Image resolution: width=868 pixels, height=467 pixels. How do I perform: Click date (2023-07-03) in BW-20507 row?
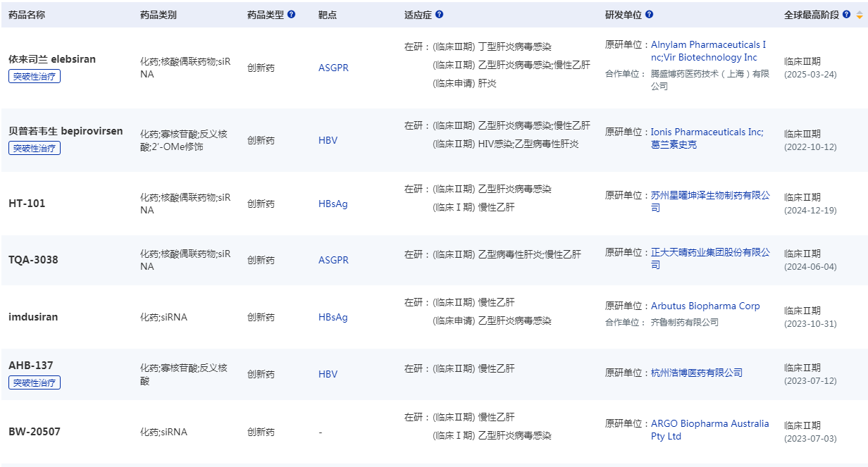point(810,439)
